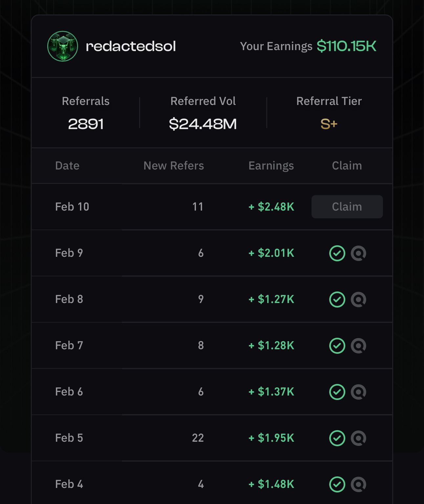Open the transaction lookup icon for Feb 4
The height and width of the screenshot is (504, 424).
click(358, 484)
